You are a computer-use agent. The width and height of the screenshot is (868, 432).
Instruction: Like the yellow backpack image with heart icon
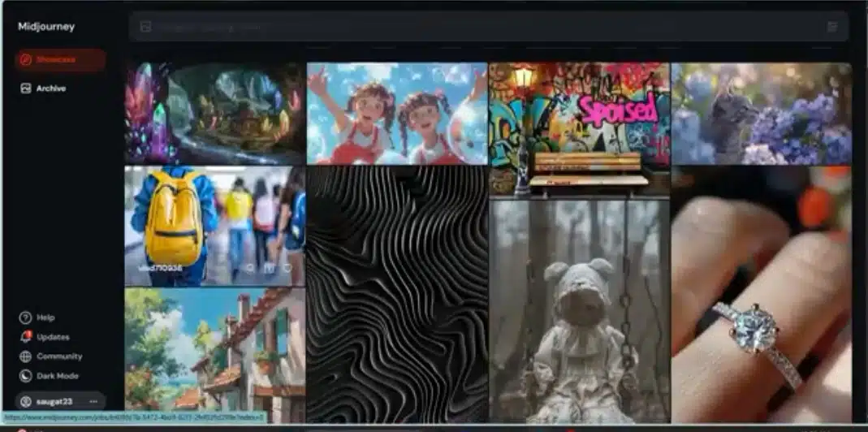point(287,267)
